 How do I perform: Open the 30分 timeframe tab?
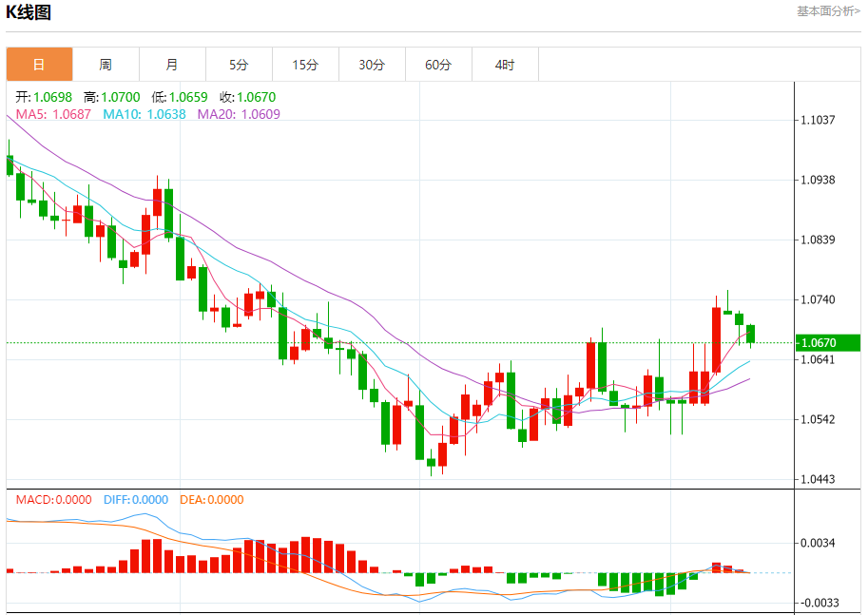point(372,65)
